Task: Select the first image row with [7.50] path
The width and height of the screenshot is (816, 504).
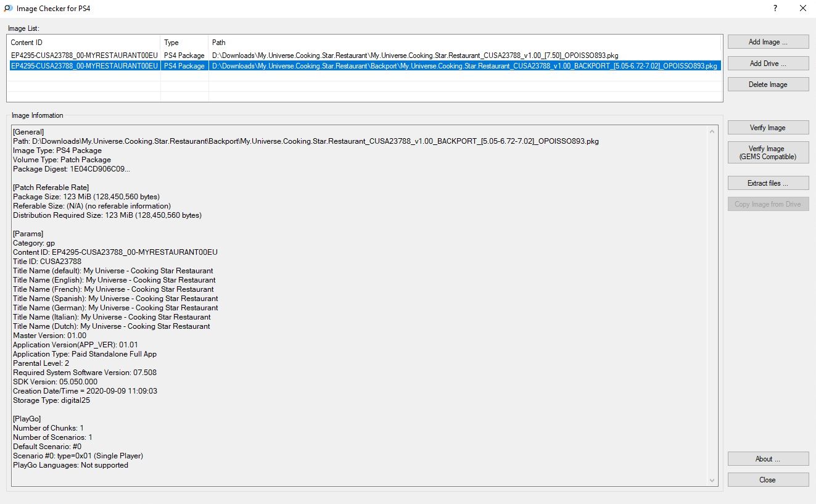Action: click(x=364, y=56)
